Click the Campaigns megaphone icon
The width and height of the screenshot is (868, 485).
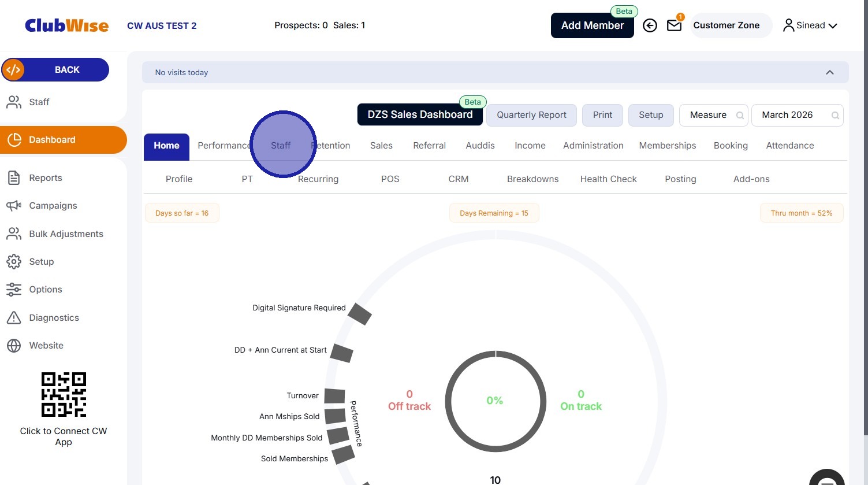click(14, 206)
